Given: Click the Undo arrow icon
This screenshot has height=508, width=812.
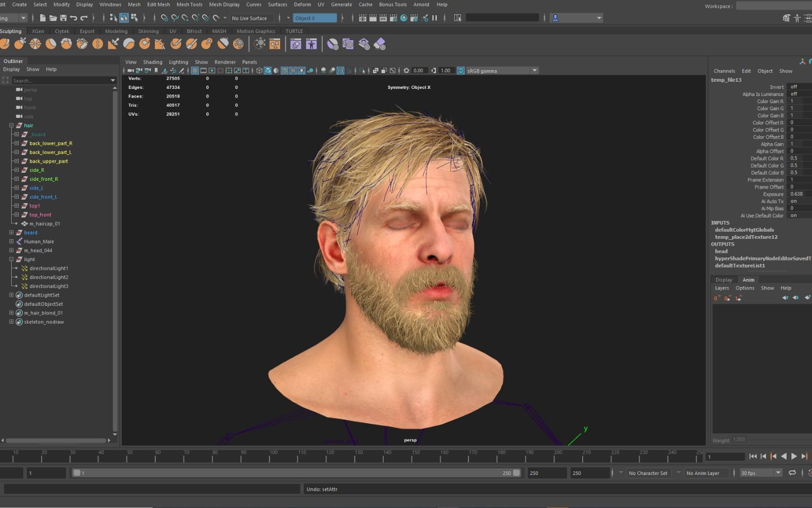Looking at the screenshot, I should (74, 18).
